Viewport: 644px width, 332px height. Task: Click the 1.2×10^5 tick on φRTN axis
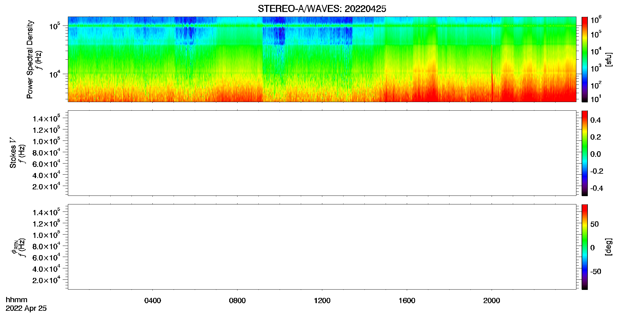click(46, 223)
